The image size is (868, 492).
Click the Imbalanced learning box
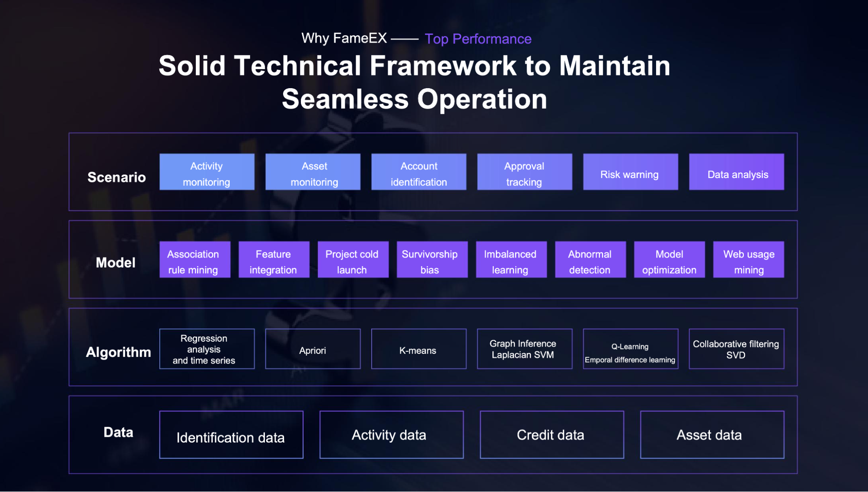point(511,260)
